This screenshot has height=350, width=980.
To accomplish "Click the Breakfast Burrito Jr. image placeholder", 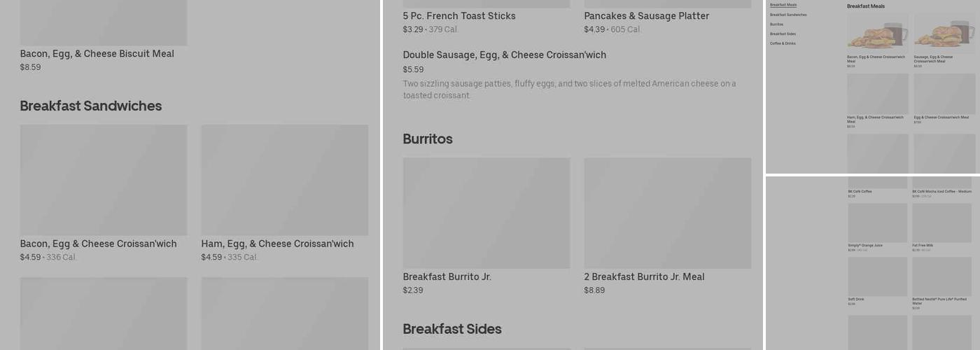I will coord(486,213).
